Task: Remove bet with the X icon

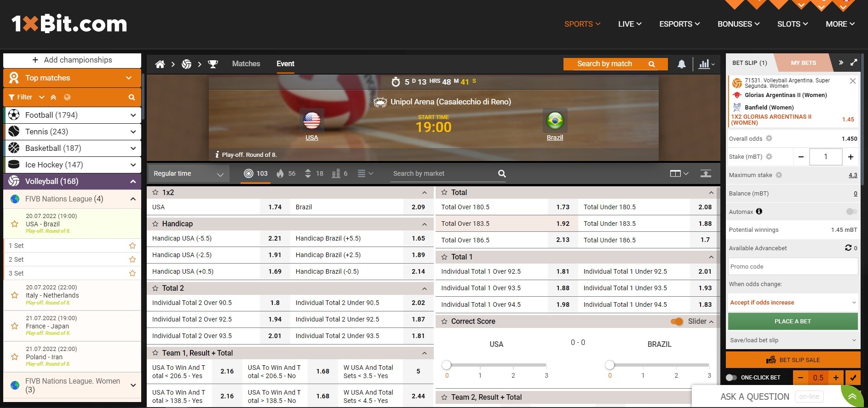Action: click(852, 81)
